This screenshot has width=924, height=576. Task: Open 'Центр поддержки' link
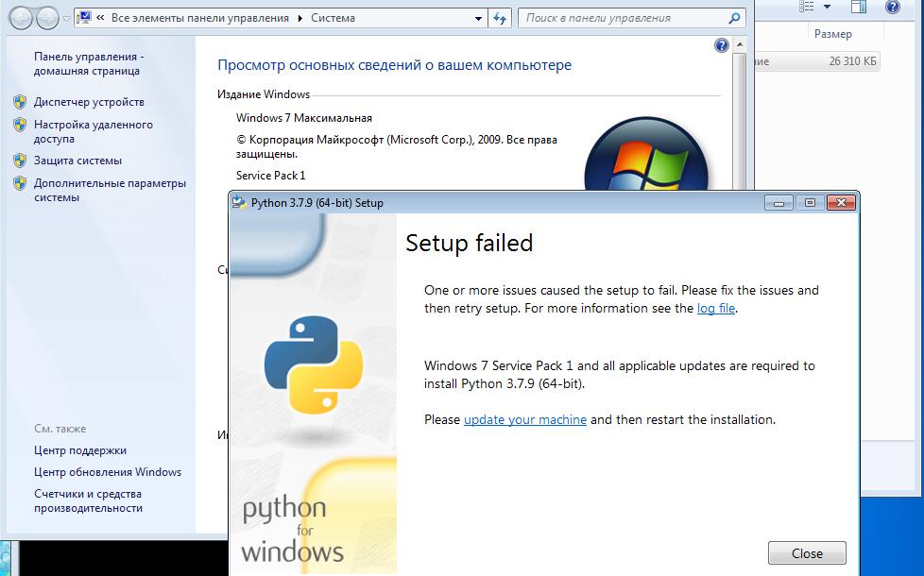[80, 450]
